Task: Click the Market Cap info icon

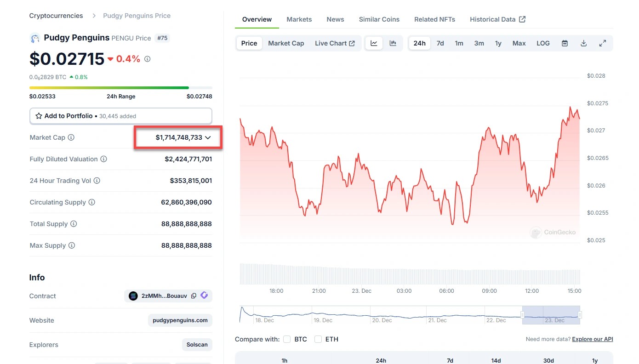Action: click(71, 137)
